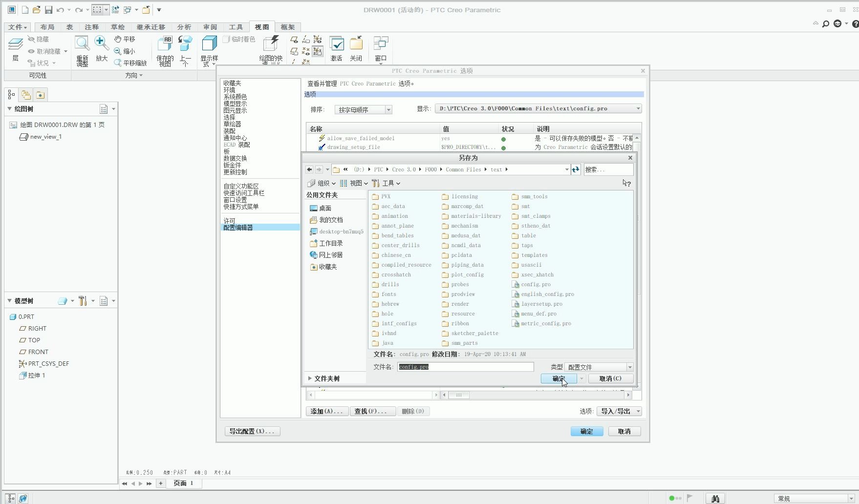Open Display Style (显示样式) icon
The image size is (859, 504).
(209, 44)
